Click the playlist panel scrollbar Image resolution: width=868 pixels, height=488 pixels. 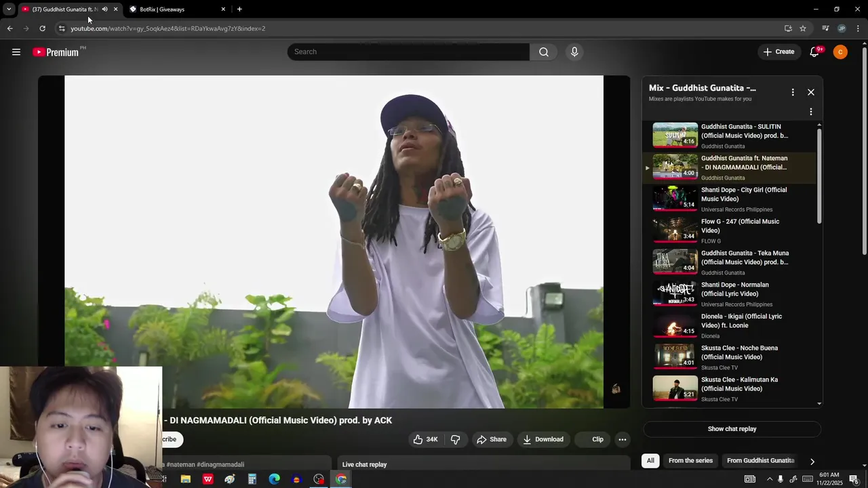(819, 176)
